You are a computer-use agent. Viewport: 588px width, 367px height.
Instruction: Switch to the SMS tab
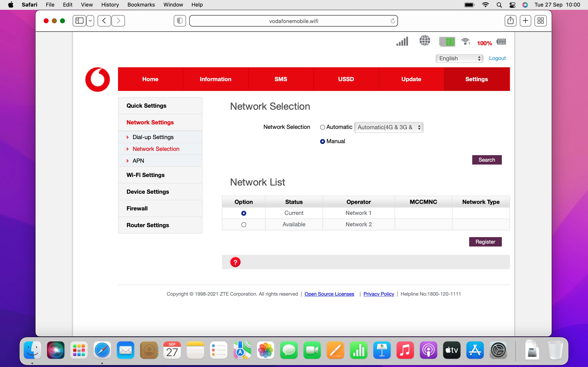(281, 79)
